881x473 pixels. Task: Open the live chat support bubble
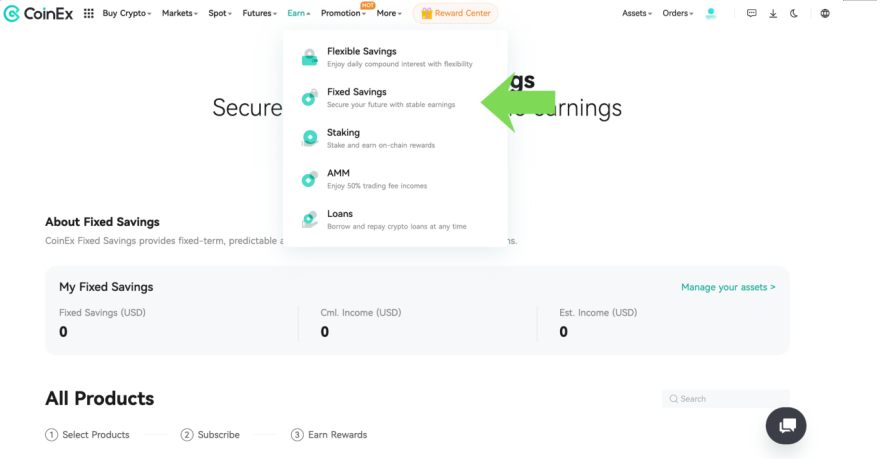pos(786,425)
